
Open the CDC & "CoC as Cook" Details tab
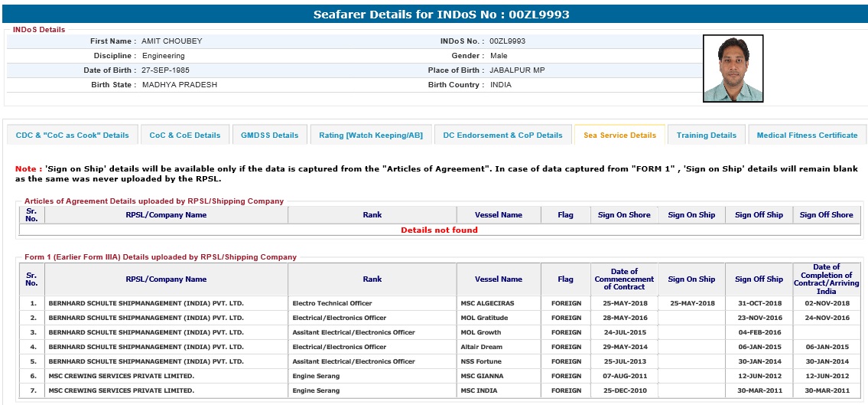click(73, 135)
